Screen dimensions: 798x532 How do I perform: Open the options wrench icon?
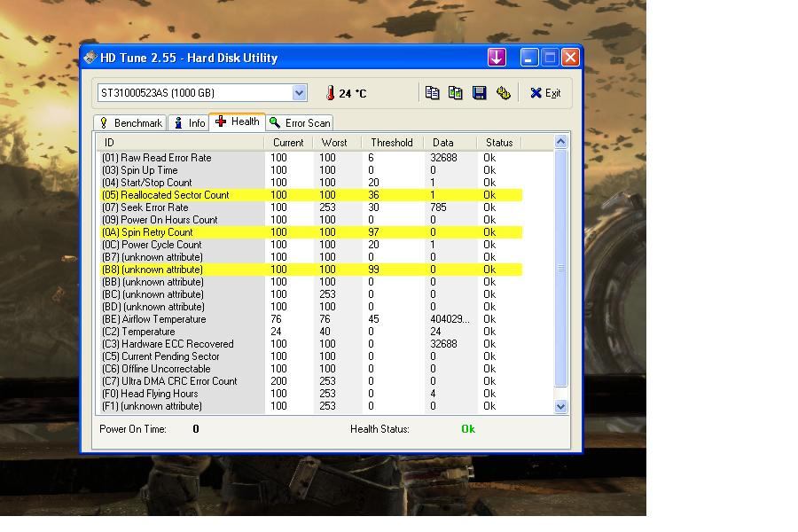[504, 92]
